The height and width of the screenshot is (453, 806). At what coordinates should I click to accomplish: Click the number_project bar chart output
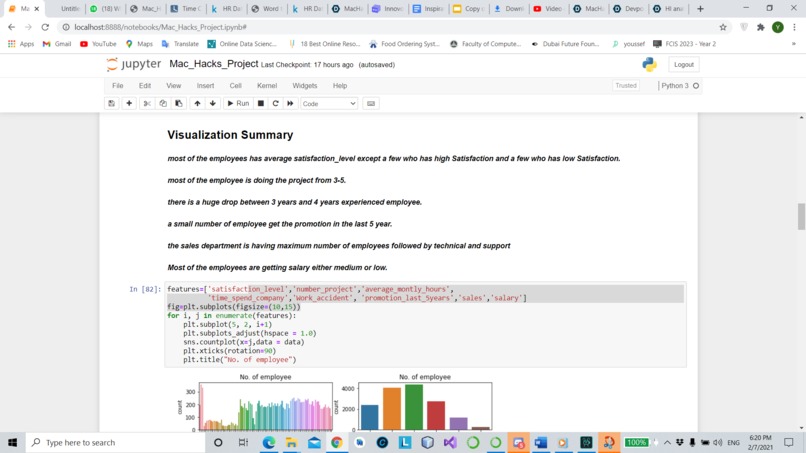pos(425,406)
